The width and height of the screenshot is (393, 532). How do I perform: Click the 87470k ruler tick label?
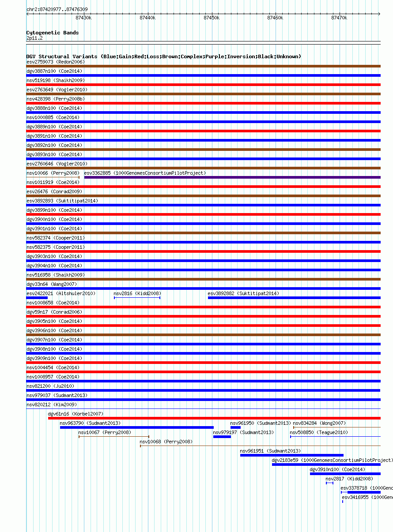(339, 18)
